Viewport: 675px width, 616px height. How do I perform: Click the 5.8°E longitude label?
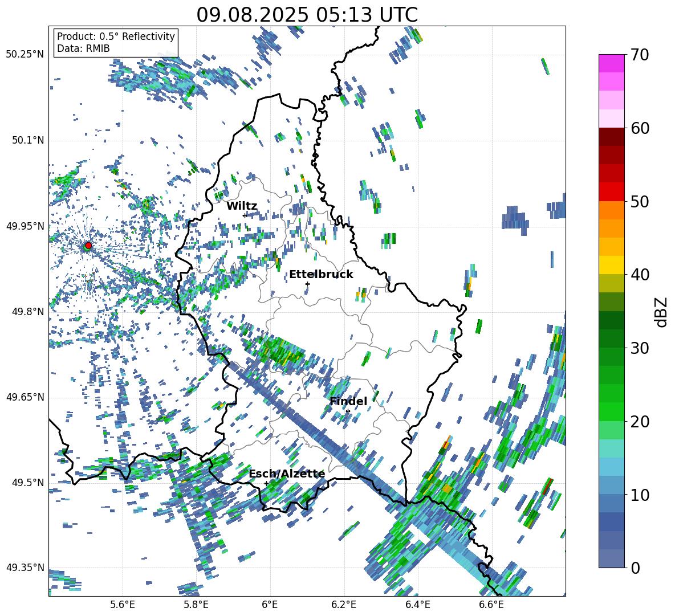pos(196,605)
